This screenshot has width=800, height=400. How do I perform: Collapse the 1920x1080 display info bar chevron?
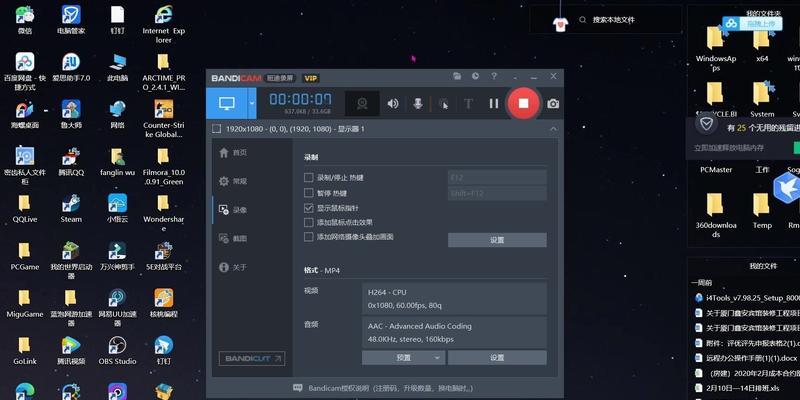point(554,129)
